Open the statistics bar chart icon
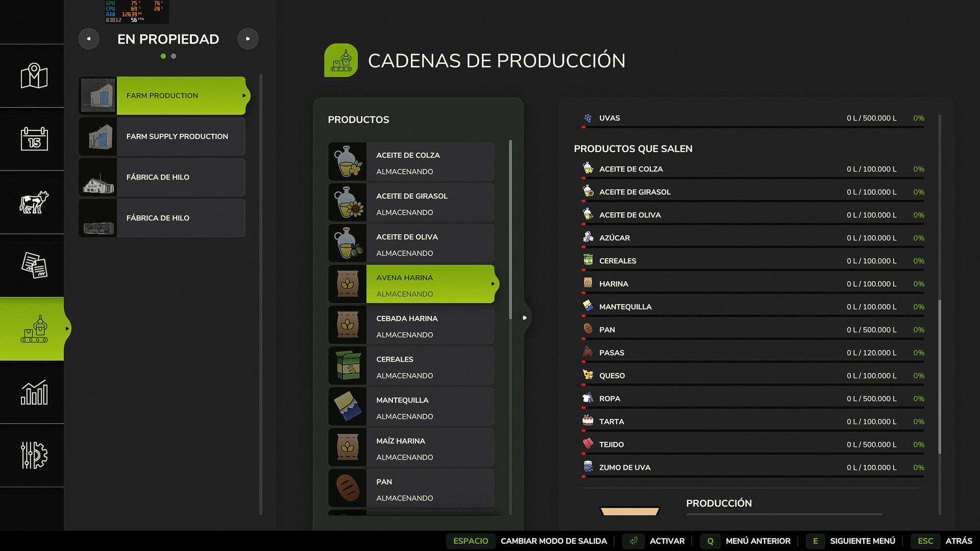This screenshot has width=980, height=551. click(x=34, y=392)
